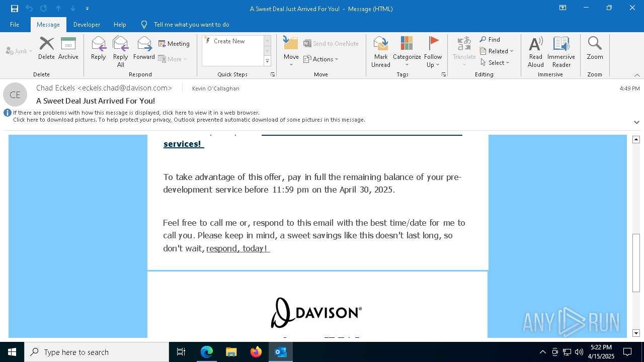Image resolution: width=644 pixels, height=362 pixels.
Task: Open Task View on the taskbar
Action: tap(181, 352)
